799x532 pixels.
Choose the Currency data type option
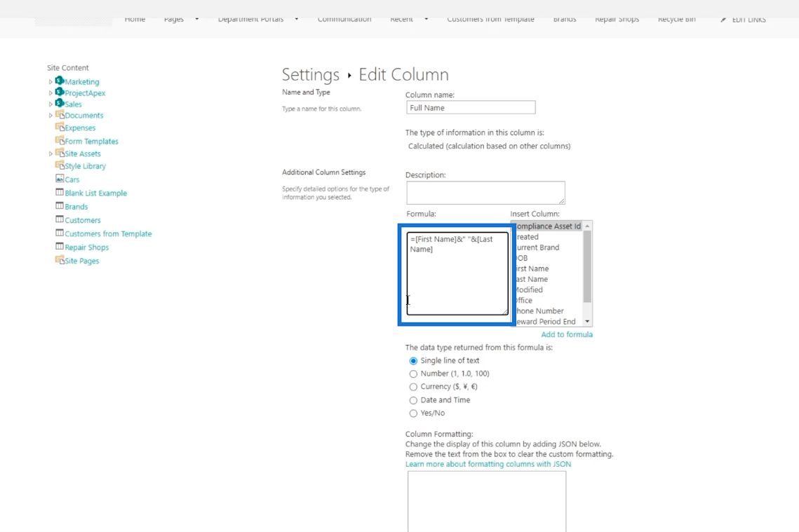[413, 387]
